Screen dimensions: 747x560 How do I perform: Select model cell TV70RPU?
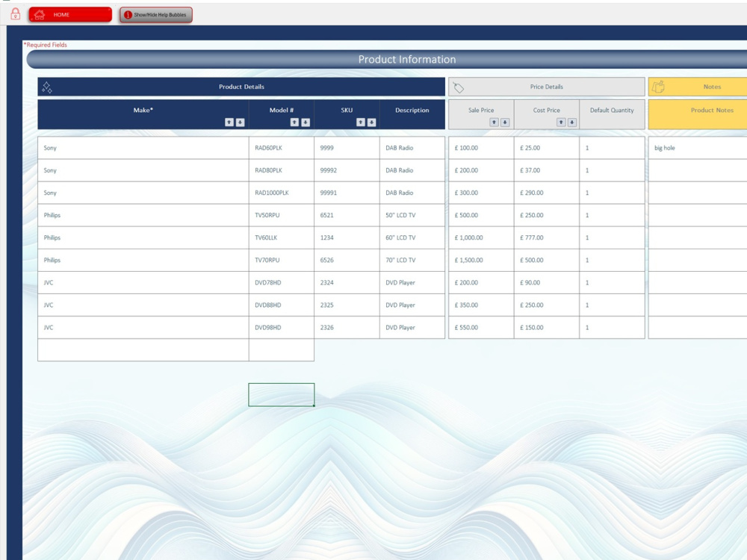pos(282,260)
